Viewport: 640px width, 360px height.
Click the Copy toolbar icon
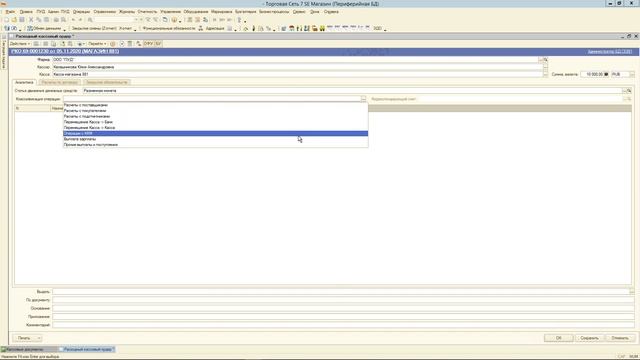39,20
